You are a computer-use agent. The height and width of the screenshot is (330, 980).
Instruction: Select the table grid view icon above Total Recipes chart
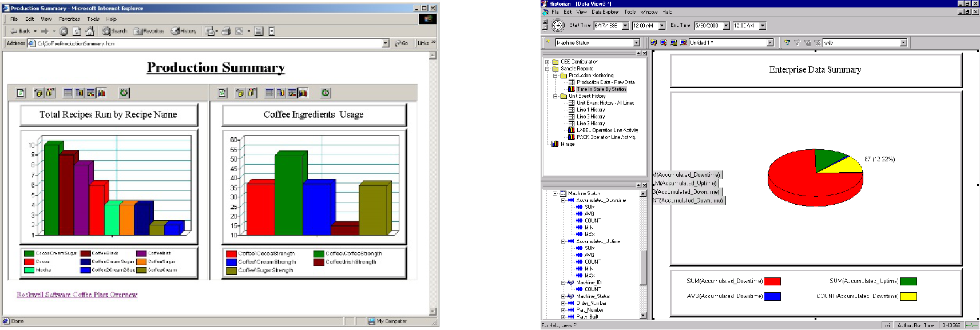[x=68, y=93]
